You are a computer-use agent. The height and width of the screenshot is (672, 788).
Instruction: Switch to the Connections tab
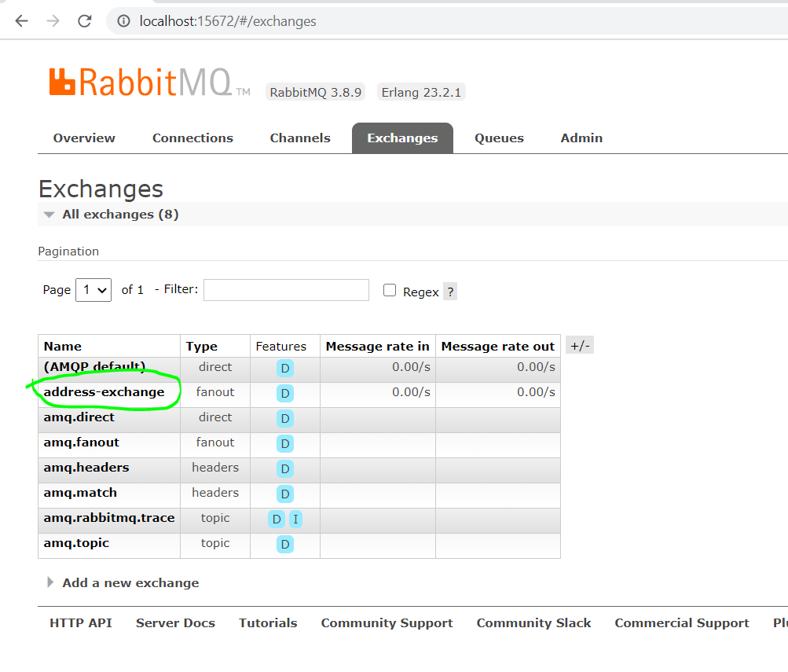click(x=193, y=138)
